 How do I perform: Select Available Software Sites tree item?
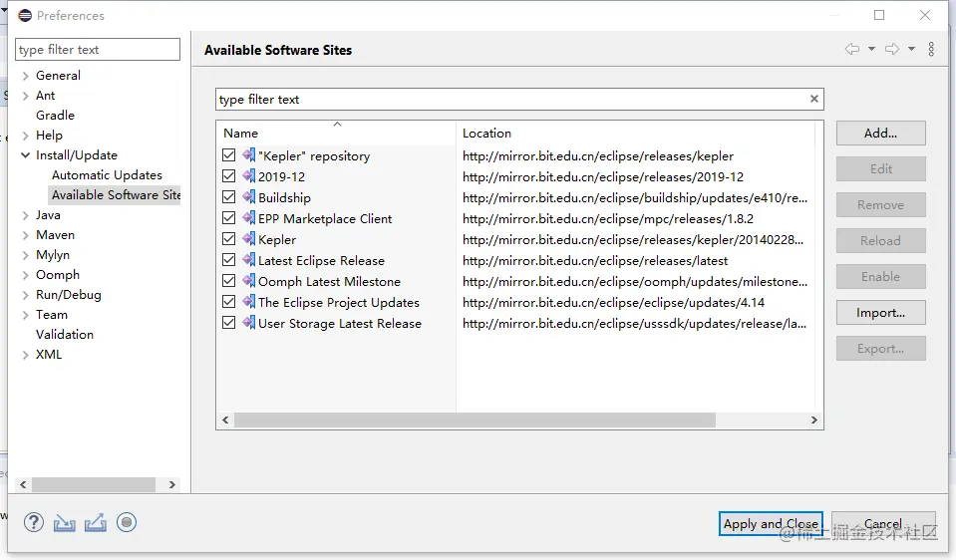pos(116,195)
